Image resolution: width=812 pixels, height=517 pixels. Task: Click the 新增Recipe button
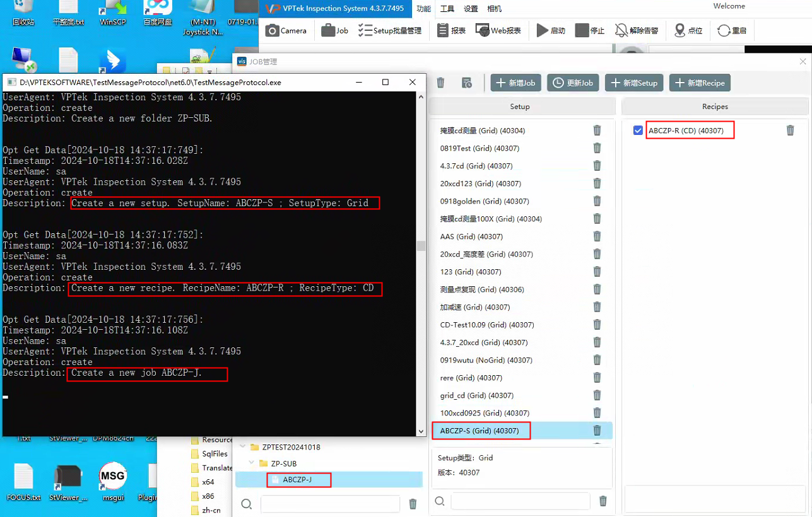(700, 83)
